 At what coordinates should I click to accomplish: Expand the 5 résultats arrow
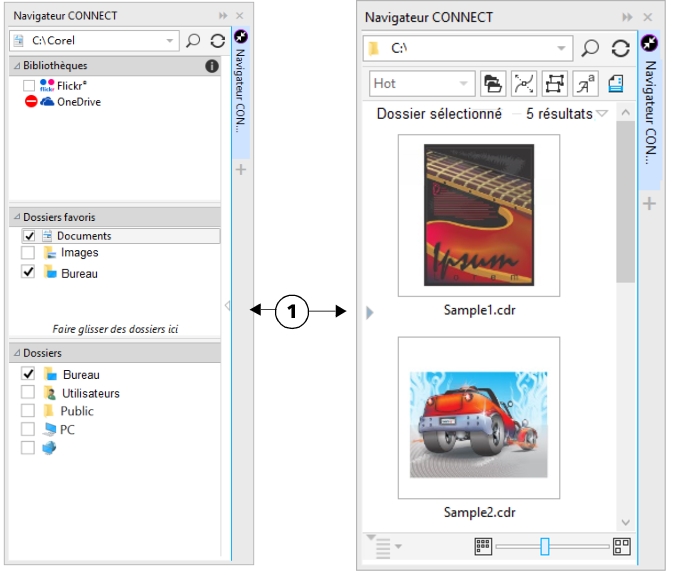602,114
